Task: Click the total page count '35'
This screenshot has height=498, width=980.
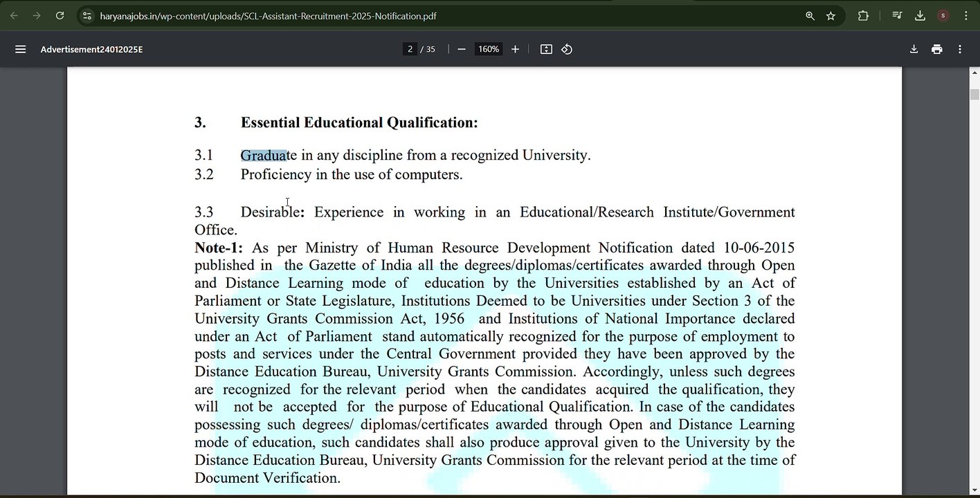Action: [430, 49]
